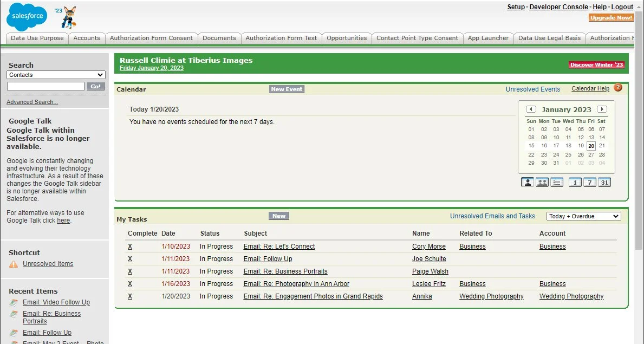Click the Salesforce cloud logo
The width and height of the screenshot is (644, 344).
(x=27, y=16)
